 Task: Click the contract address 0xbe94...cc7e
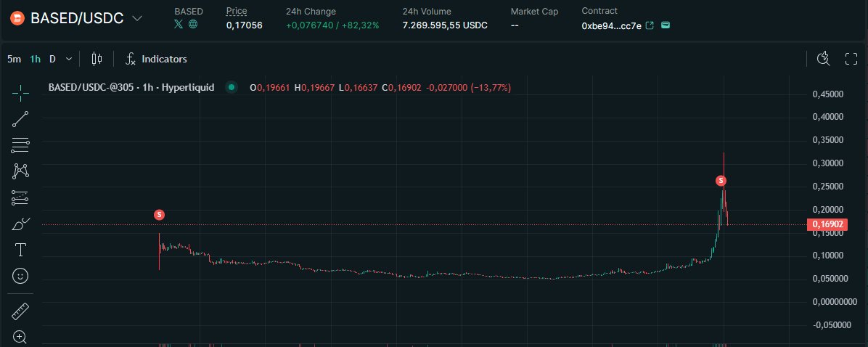612,25
